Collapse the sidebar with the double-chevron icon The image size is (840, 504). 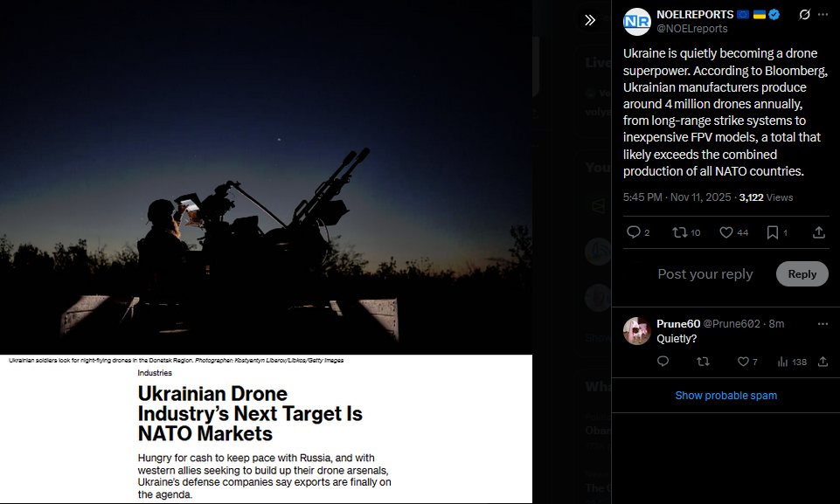(x=590, y=20)
